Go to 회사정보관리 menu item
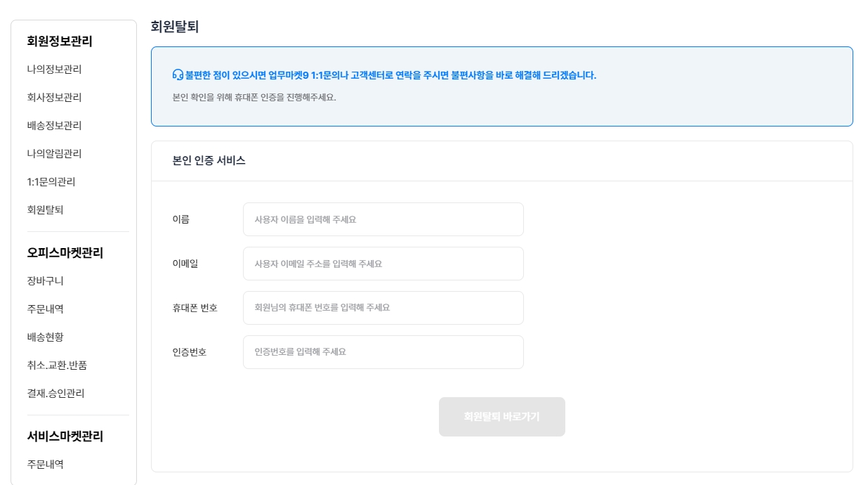The image size is (868, 485). 54,97
